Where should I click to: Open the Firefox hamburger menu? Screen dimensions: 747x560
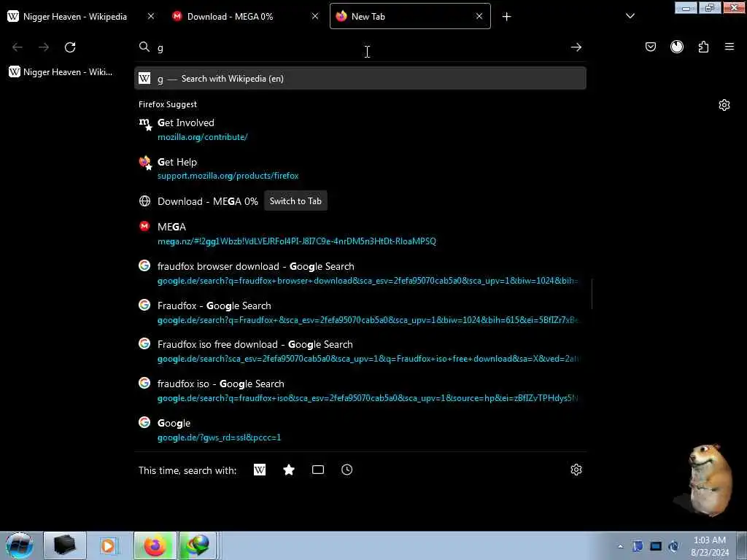point(729,47)
